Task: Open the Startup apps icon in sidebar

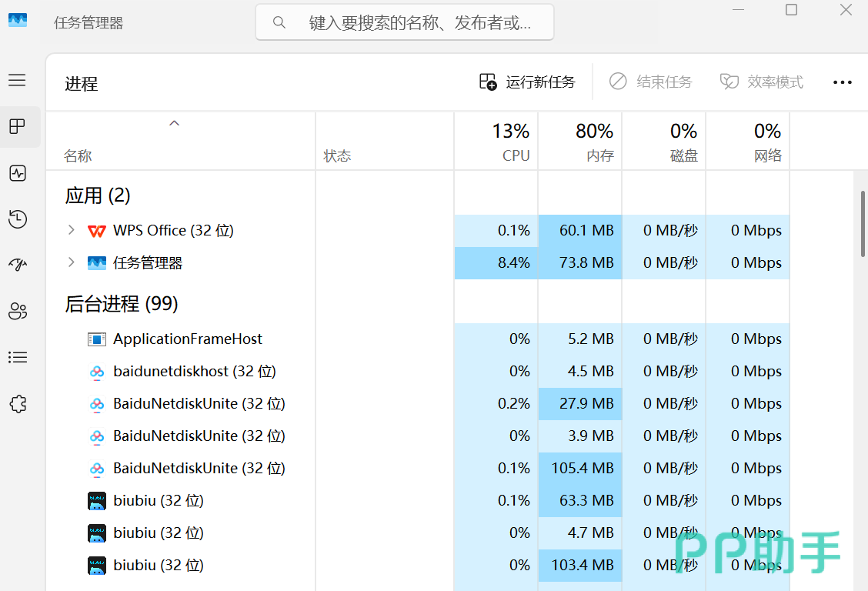Action: [18, 265]
